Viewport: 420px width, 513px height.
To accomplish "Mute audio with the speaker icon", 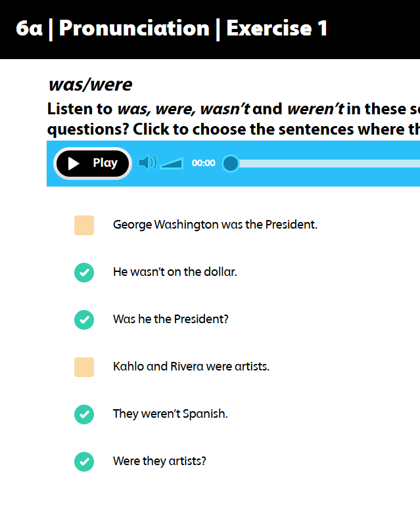I will coord(147,163).
